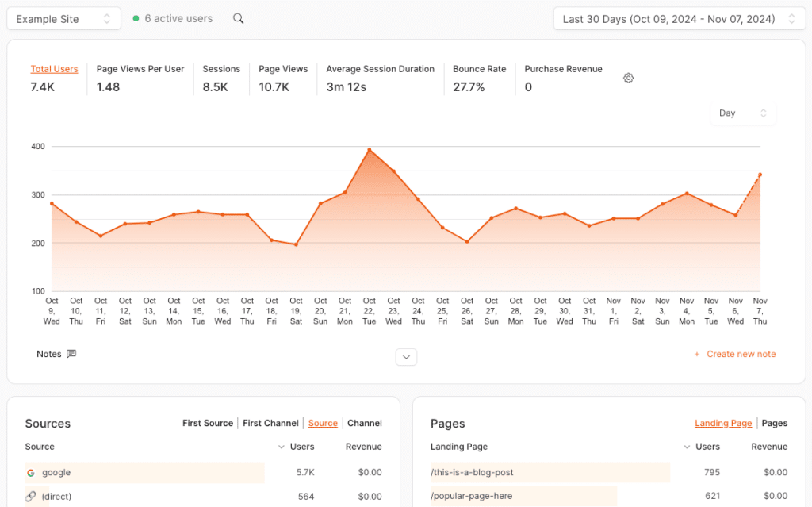Click the Google logo icon in Sources

[x=31, y=473]
